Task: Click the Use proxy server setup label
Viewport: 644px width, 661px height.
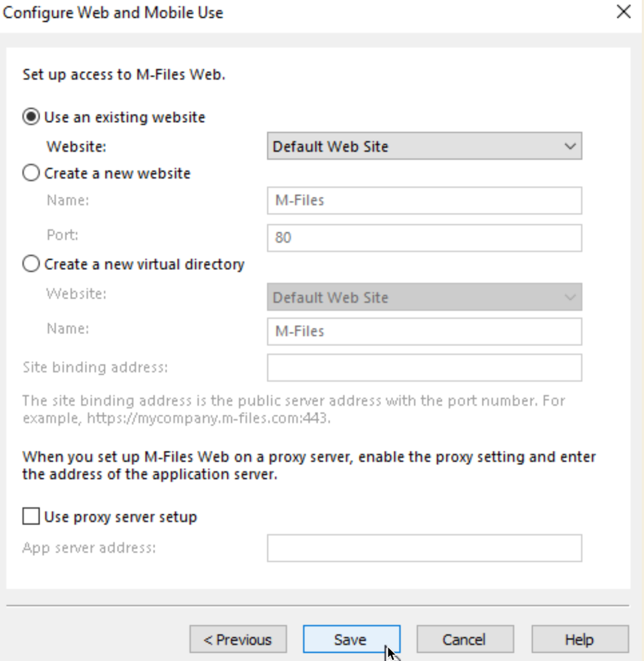Action: tap(120, 517)
